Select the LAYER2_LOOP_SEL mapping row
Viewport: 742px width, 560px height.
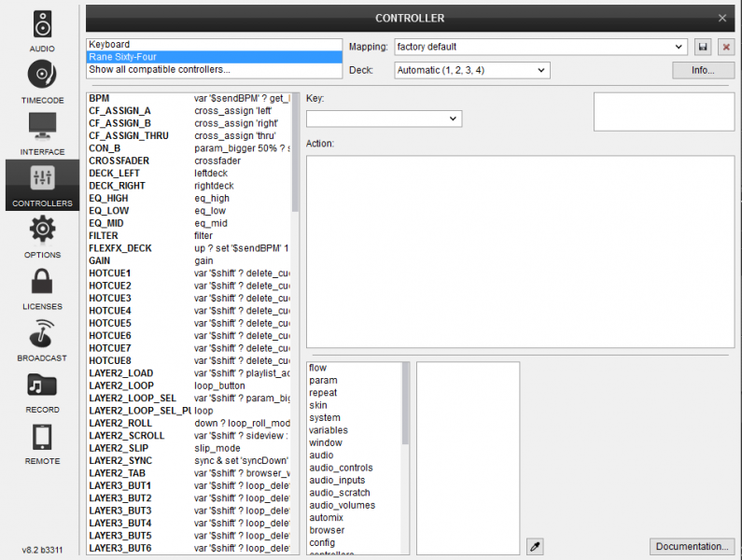coord(189,399)
